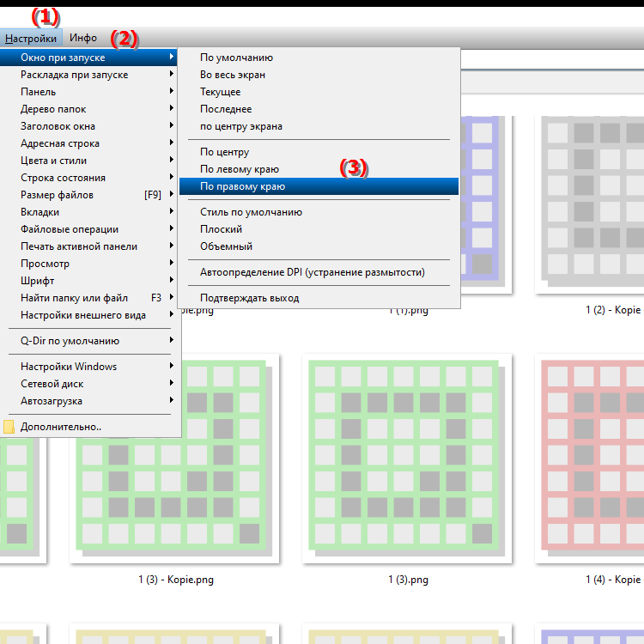
Task: Toggle Автоопределение DPI option
Action: pos(319,272)
